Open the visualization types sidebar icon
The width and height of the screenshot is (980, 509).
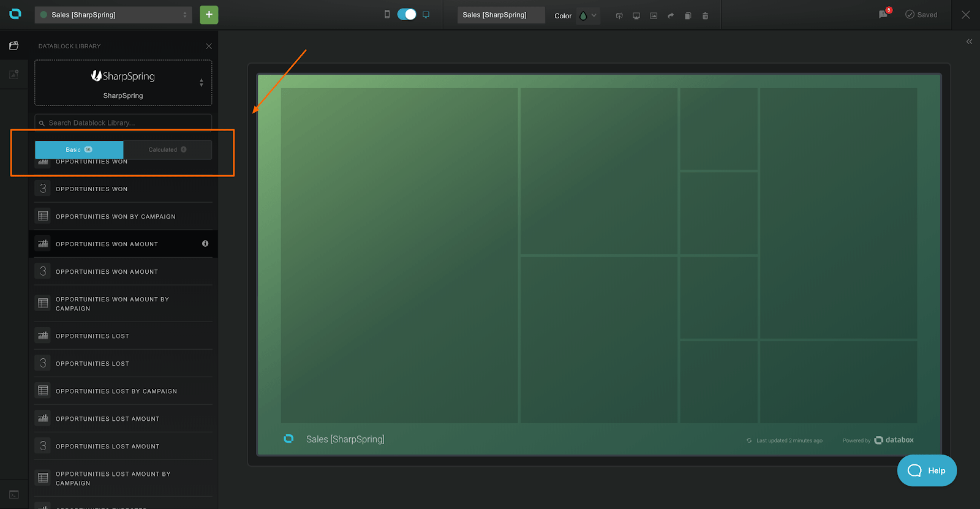pos(13,74)
